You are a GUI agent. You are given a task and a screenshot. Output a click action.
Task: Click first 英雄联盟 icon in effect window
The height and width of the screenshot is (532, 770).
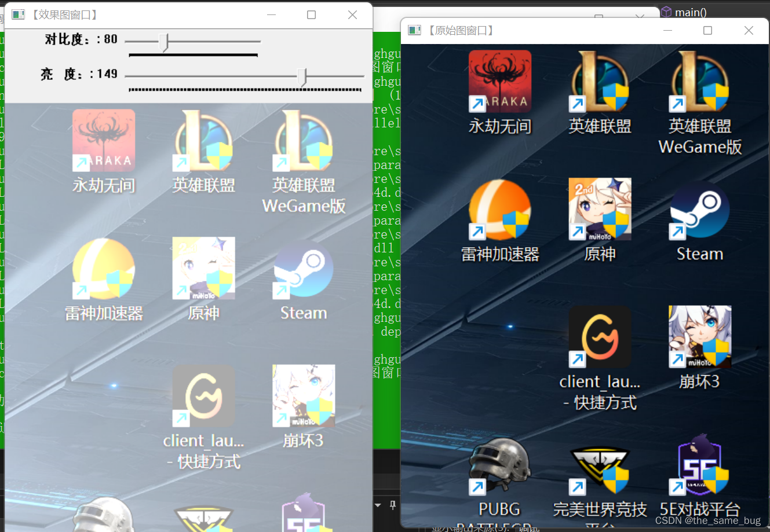(203, 140)
